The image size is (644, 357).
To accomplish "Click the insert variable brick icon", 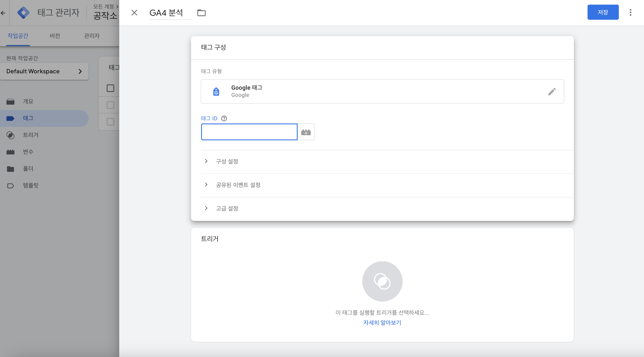I will [x=306, y=132].
